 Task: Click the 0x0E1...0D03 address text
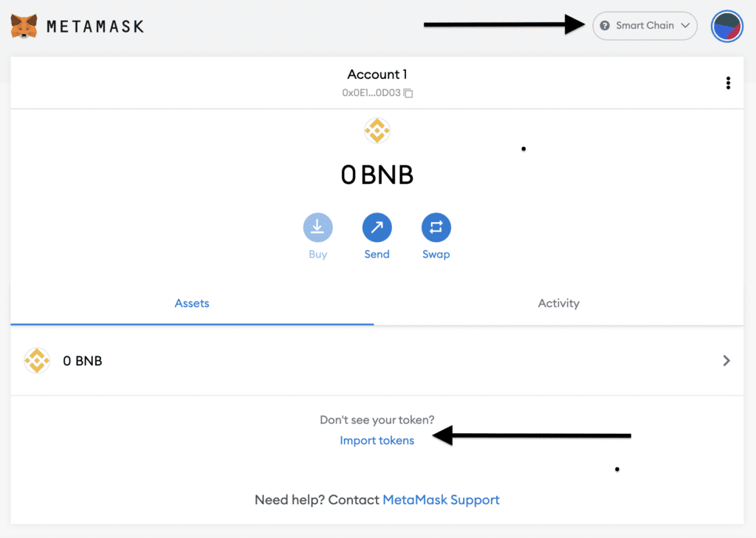[371, 92]
